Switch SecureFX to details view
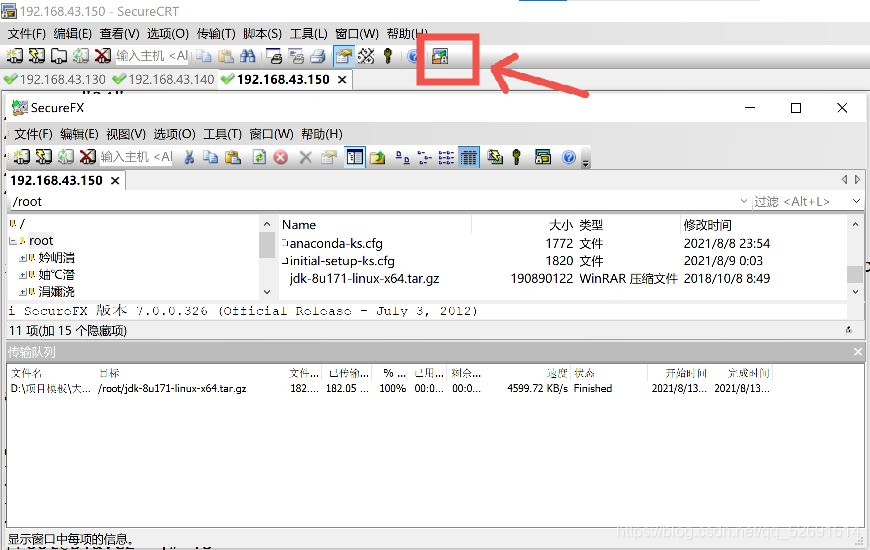The width and height of the screenshot is (870, 550). pyautogui.click(x=469, y=158)
